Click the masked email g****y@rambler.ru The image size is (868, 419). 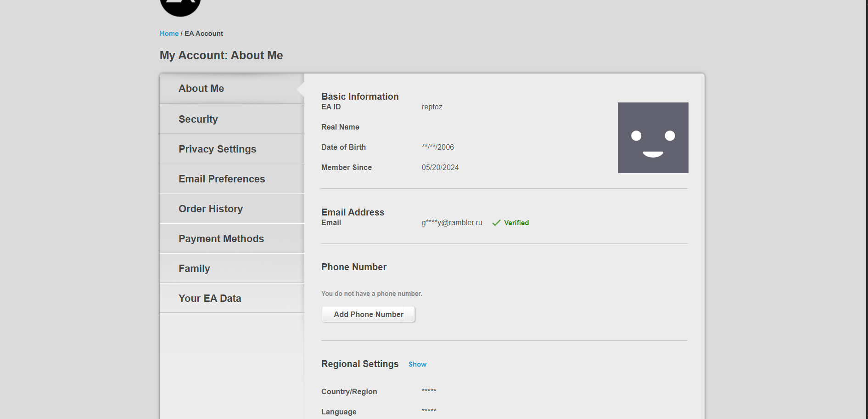[x=452, y=223]
